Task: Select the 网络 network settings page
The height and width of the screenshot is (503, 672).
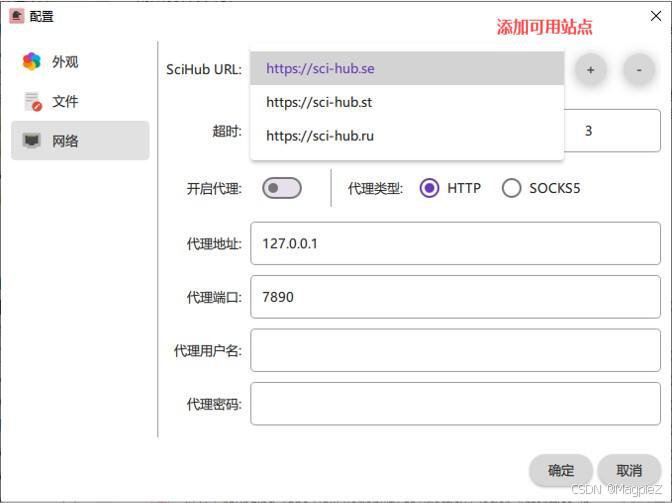Action: 80,141
